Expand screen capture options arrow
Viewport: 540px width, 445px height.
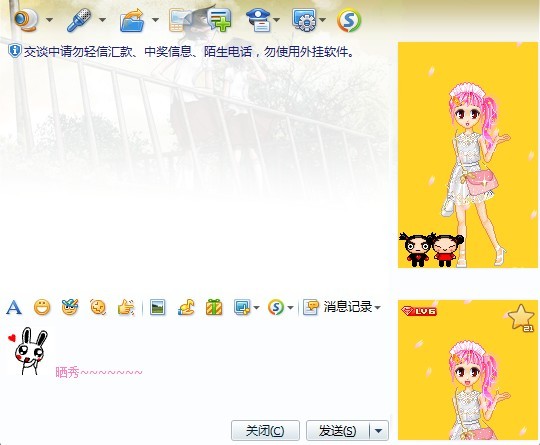[x=256, y=307]
